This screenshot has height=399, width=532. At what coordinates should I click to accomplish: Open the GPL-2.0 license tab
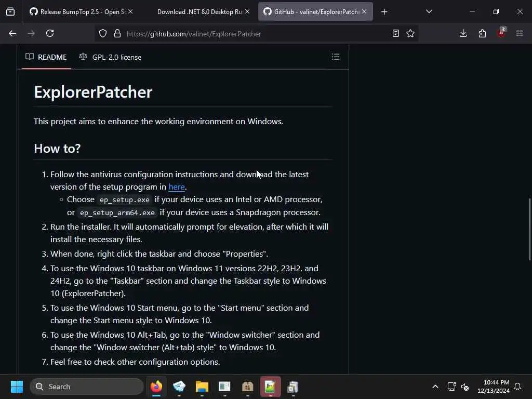(110, 57)
